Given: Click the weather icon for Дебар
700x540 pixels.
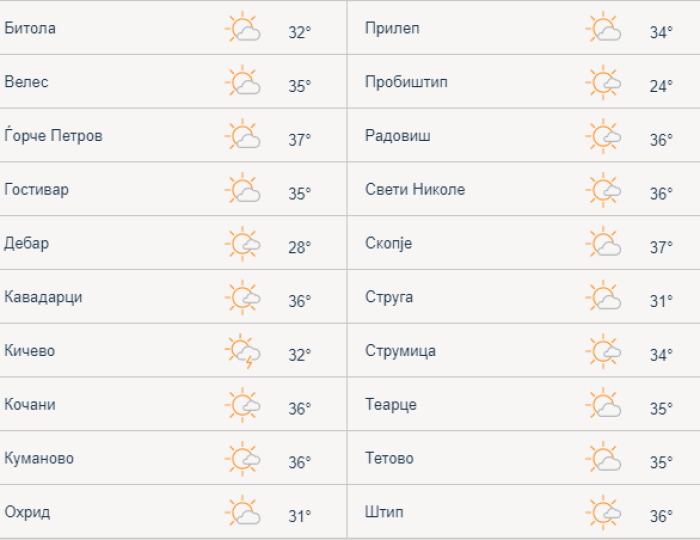Looking at the screenshot, I should [x=243, y=243].
